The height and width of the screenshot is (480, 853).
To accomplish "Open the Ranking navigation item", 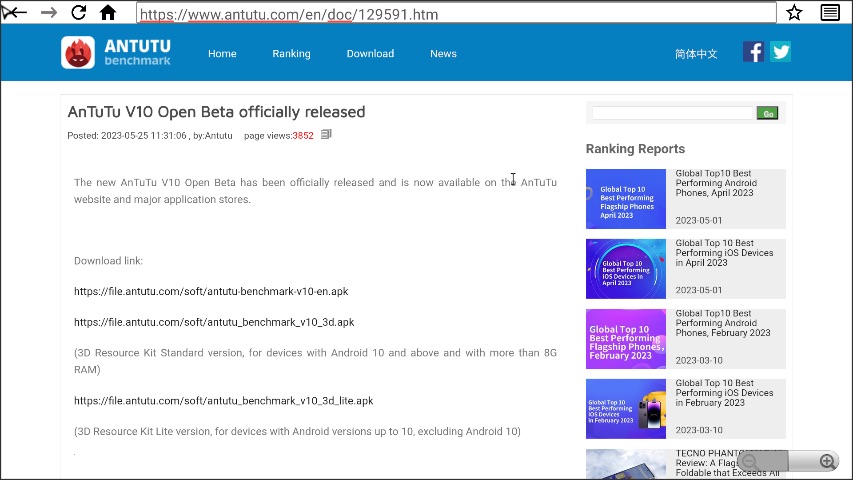I will 291,53.
